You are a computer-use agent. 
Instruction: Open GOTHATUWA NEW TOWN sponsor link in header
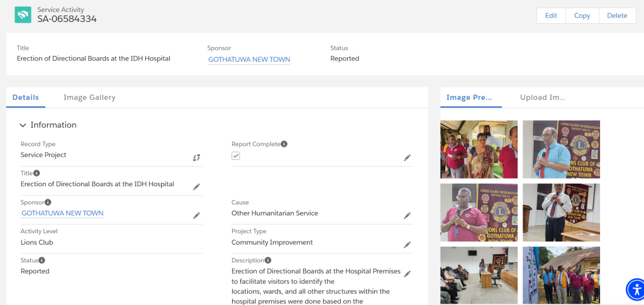coord(249,60)
